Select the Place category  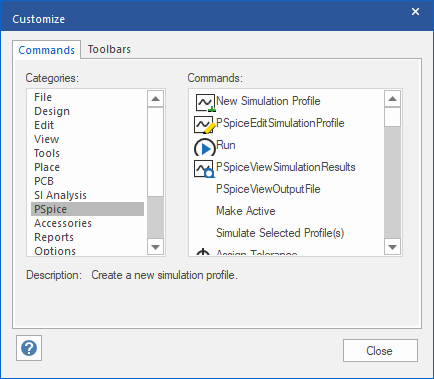[x=47, y=167]
